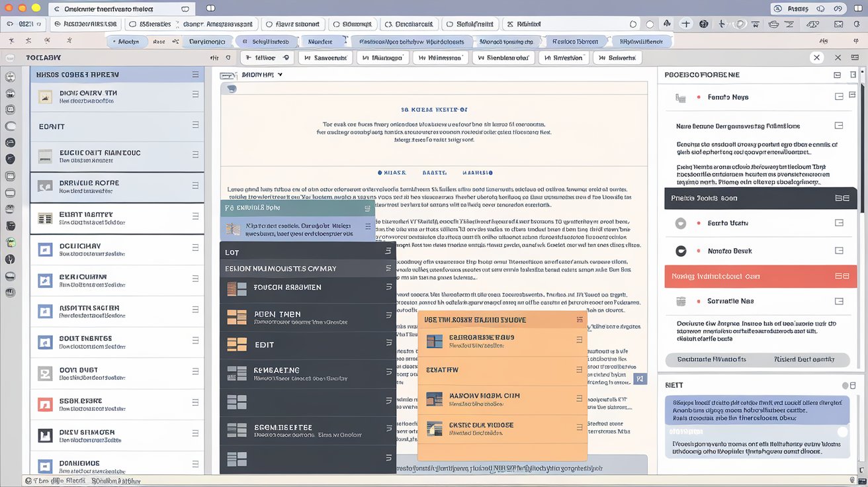The image size is (868, 487).
Task: Click the list icon beside Sorvratle Nas
Action: (x=680, y=302)
